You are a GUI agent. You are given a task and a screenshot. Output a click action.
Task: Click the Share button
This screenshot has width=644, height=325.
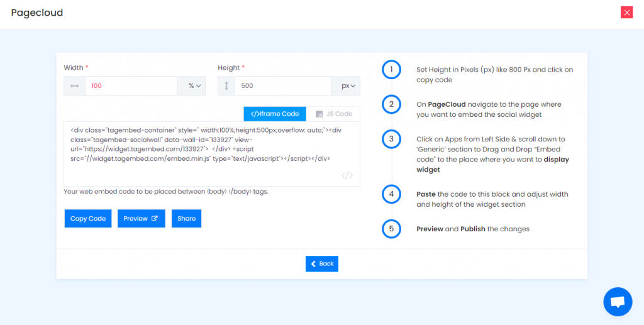(x=186, y=219)
